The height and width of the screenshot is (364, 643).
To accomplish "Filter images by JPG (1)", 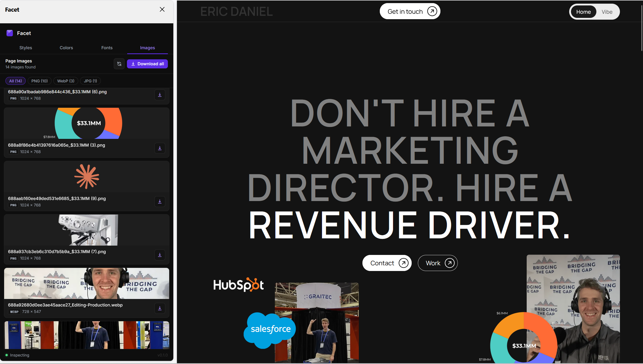I will pyautogui.click(x=90, y=81).
